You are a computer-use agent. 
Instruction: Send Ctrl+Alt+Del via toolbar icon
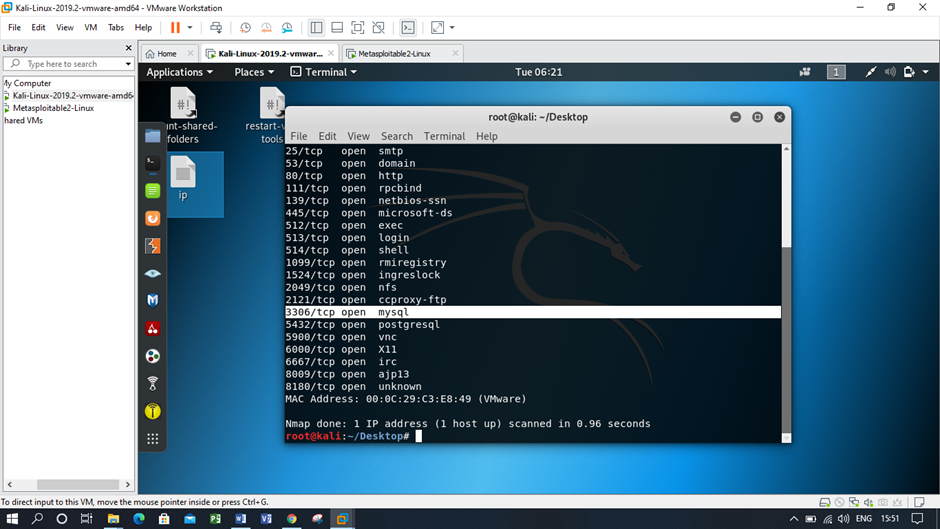pos(216,28)
